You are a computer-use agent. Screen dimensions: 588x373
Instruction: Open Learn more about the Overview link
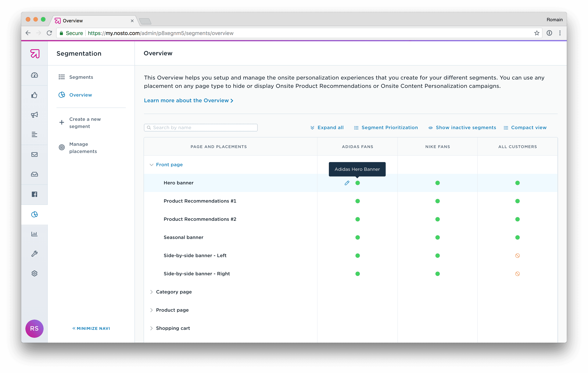click(188, 101)
